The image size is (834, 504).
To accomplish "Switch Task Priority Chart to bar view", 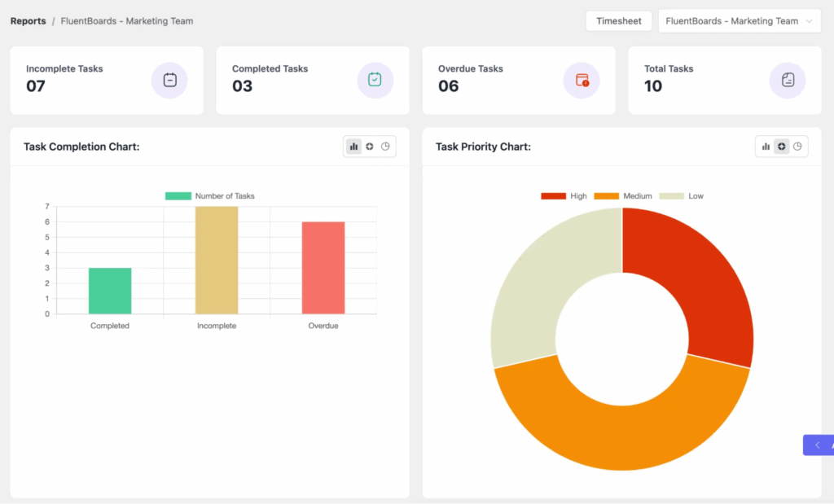I will pyautogui.click(x=766, y=146).
